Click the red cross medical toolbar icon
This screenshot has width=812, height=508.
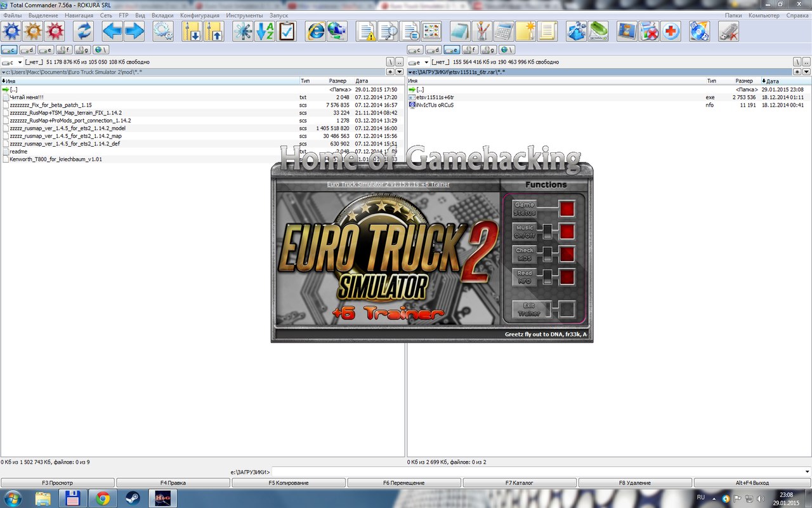click(671, 31)
